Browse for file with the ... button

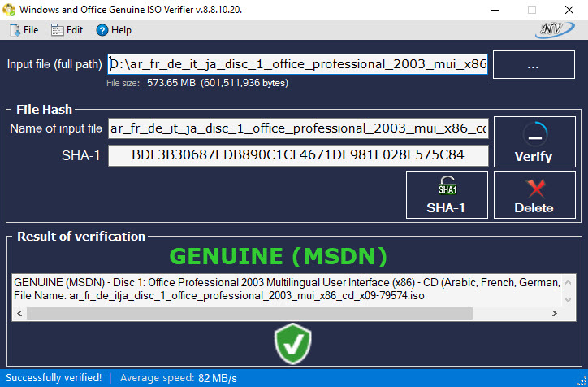click(x=534, y=64)
